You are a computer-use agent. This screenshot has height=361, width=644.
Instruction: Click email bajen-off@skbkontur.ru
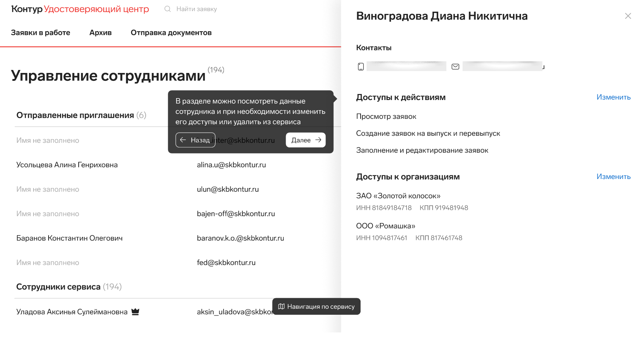(x=236, y=214)
